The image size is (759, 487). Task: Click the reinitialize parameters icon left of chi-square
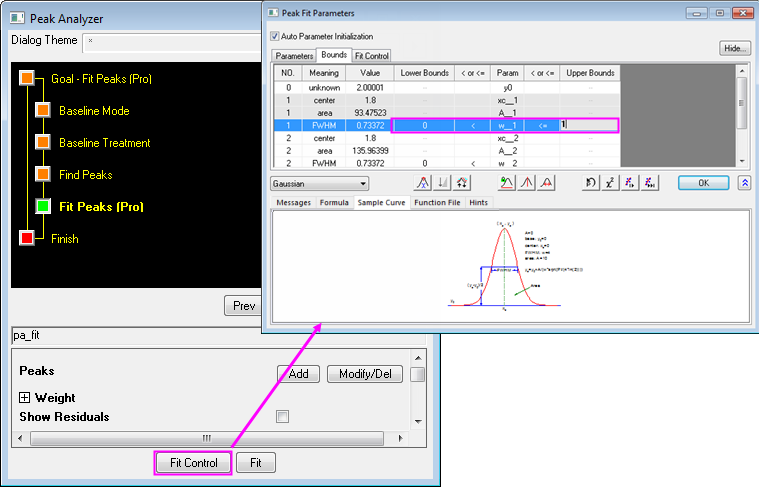pos(592,183)
